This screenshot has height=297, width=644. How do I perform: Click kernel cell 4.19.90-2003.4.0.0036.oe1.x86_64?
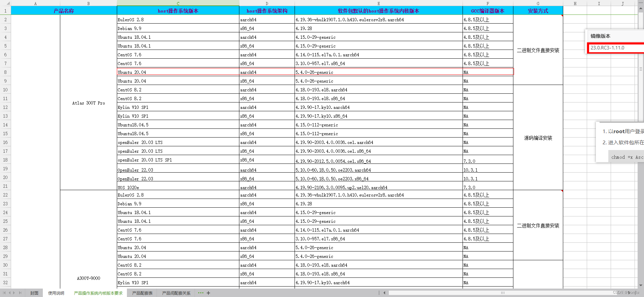379,151
